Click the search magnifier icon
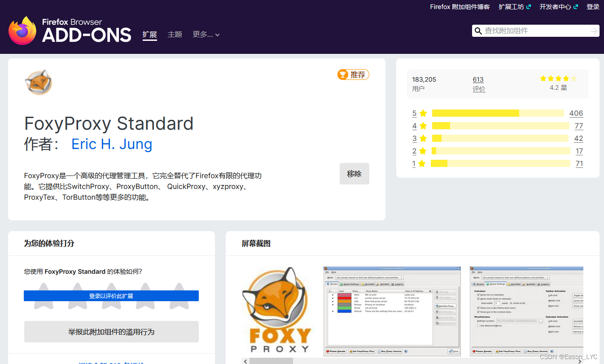 click(x=478, y=31)
